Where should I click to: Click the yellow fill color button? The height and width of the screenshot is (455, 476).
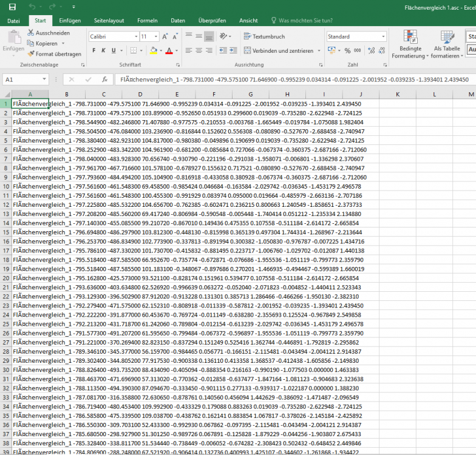pyautogui.click(x=154, y=51)
